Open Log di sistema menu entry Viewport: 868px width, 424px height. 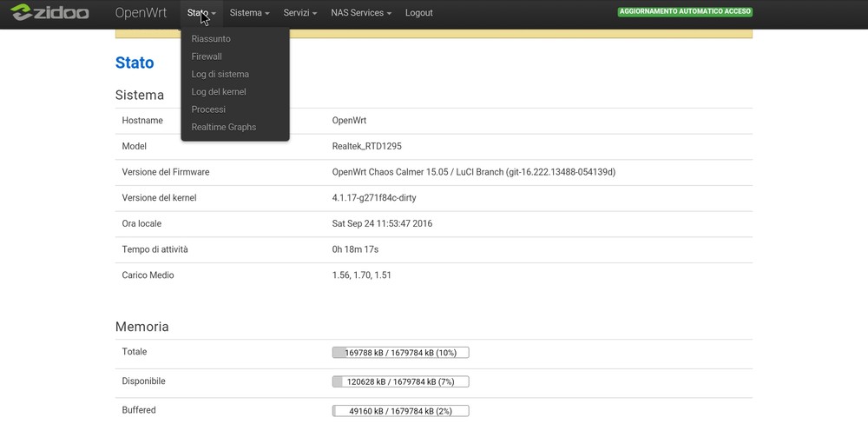[x=220, y=74]
